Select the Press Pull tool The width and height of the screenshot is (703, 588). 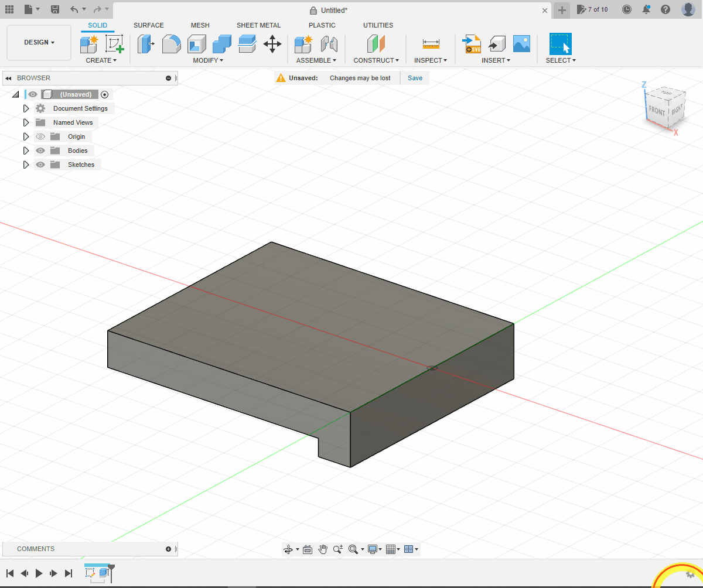click(146, 44)
